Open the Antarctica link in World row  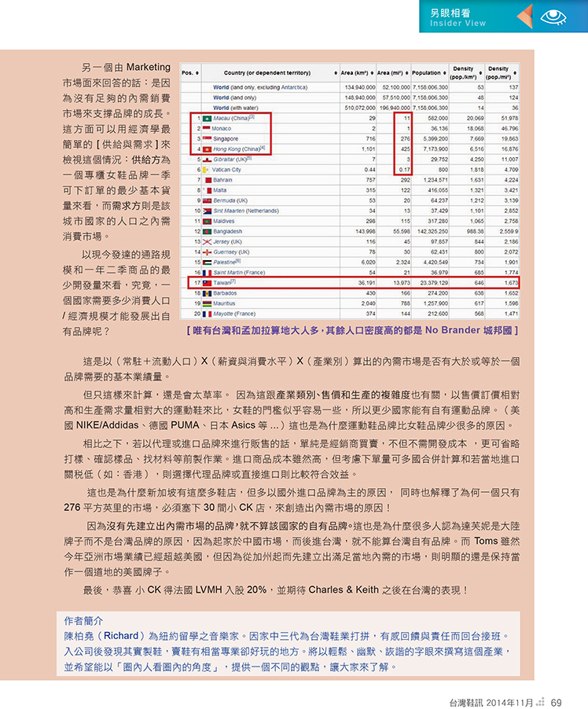click(293, 87)
